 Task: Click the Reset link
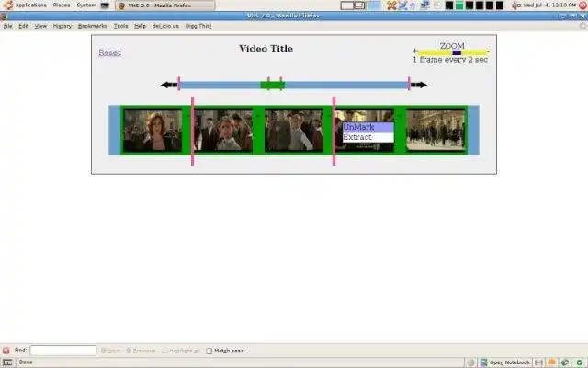pos(109,52)
